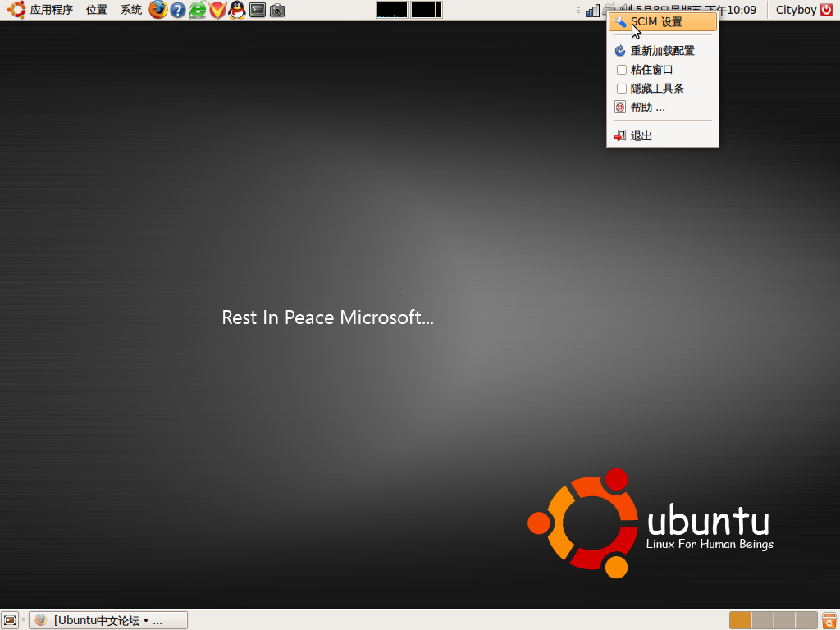Launch Firefox from the top panel
The image size is (840, 630).
point(158,10)
